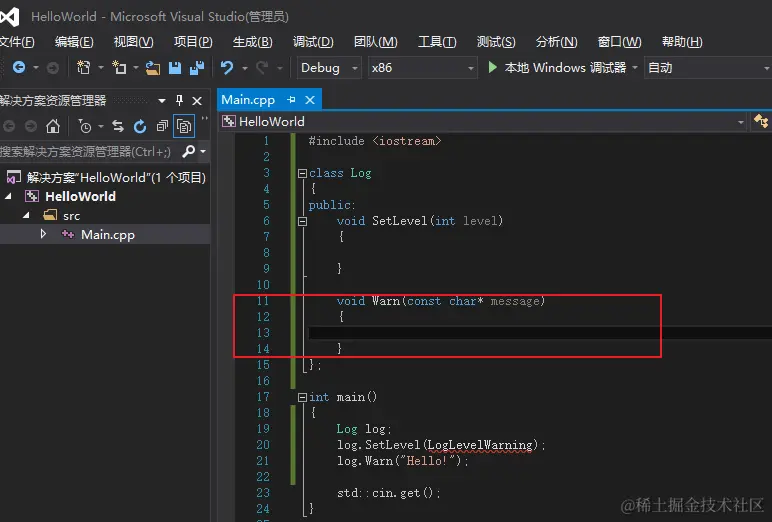772x522 pixels.
Task: Click the Solution Explorer search magnifier icon
Action: tap(189, 151)
